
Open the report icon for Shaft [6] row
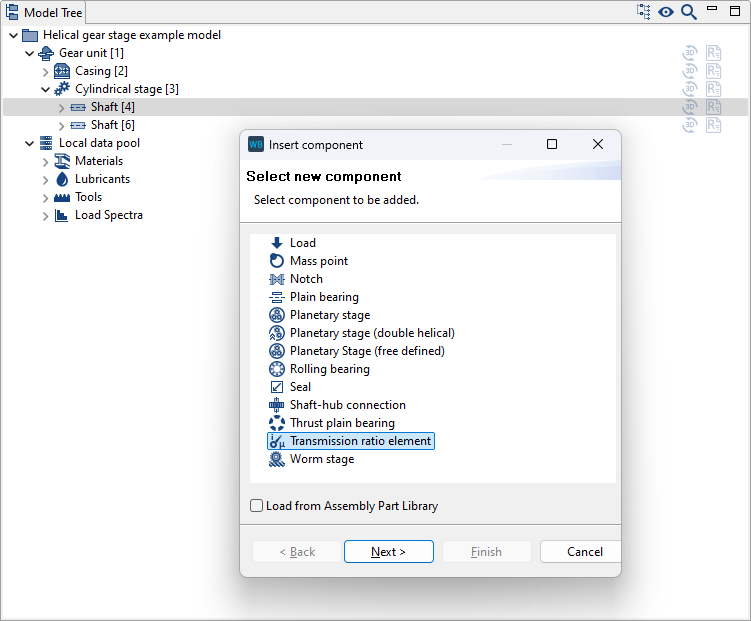click(x=713, y=125)
